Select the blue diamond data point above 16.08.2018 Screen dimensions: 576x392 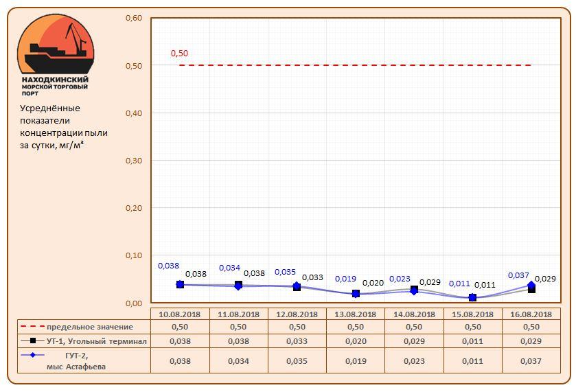tap(531, 285)
